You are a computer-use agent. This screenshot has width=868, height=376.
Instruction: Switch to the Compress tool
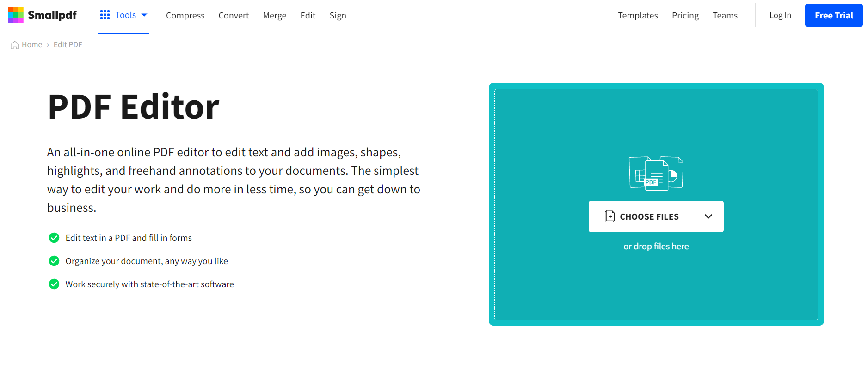(185, 15)
